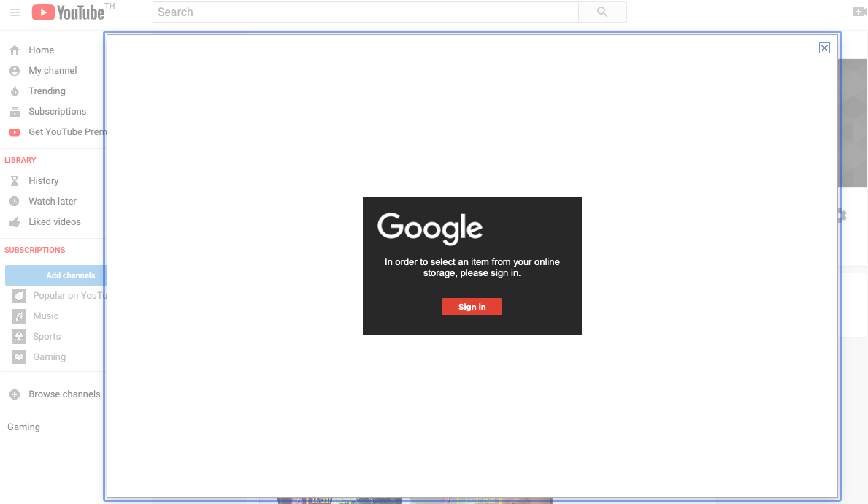Open the Music channel
This screenshot has width=868, height=504.
(x=46, y=316)
